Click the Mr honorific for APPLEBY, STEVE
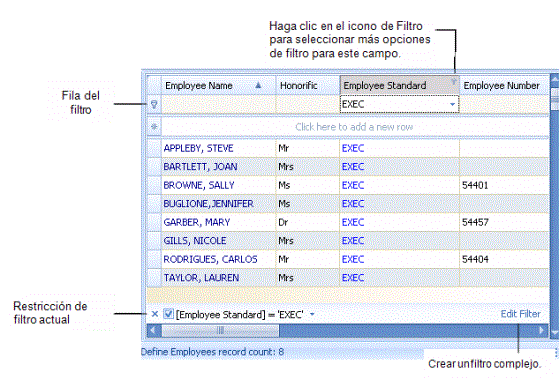The height and width of the screenshot is (387, 559). 283,148
